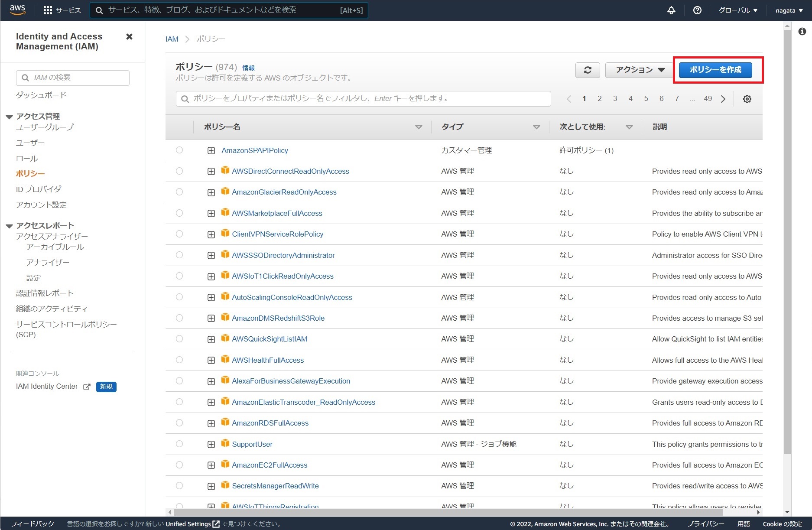
Task: Select ユーザーグループ in the sidebar
Action: click(x=45, y=127)
